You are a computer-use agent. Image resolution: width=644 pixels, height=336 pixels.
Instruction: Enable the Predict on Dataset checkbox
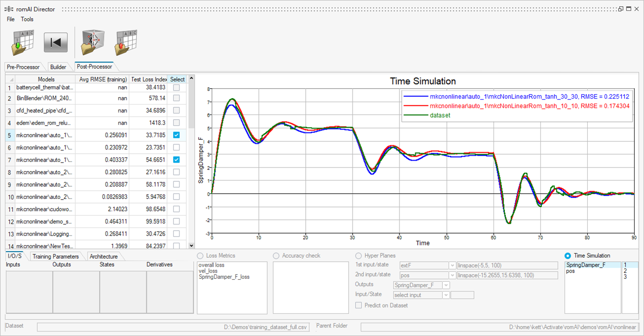click(358, 305)
